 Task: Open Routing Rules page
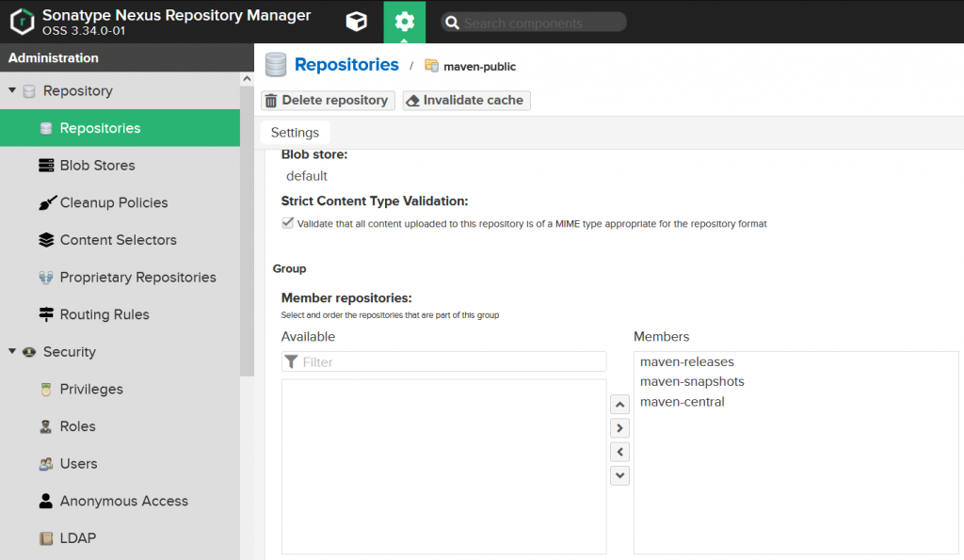[120, 314]
